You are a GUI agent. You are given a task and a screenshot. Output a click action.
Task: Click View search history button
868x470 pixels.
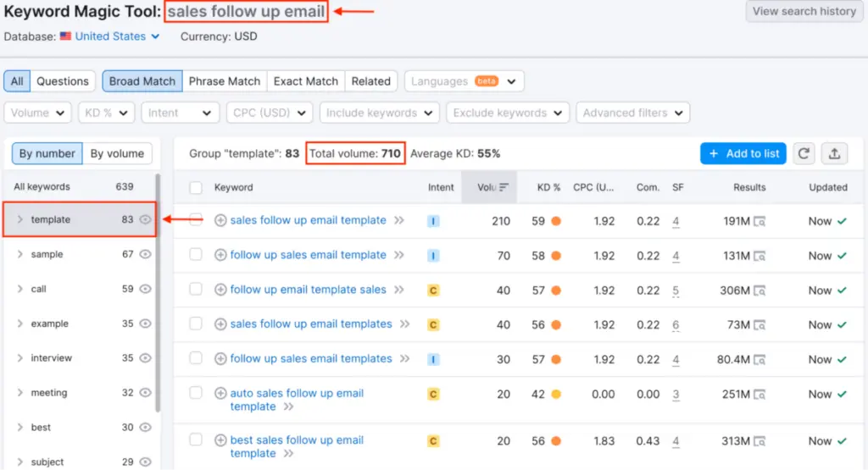click(804, 11)
